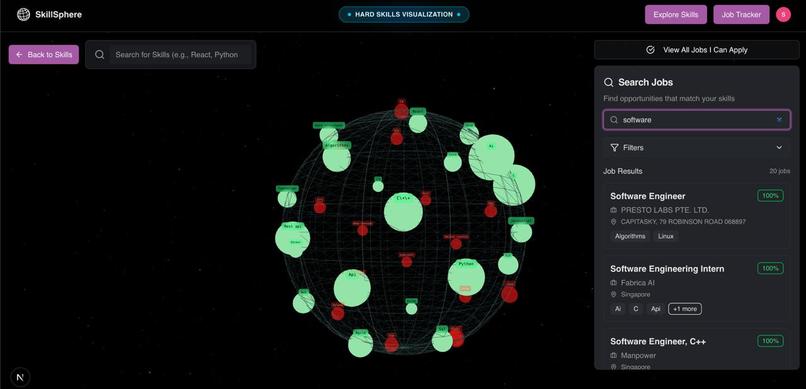This screenshot has height=389, width=806.
Task: Expand the Filters section chevron
Action: point(779,147)
